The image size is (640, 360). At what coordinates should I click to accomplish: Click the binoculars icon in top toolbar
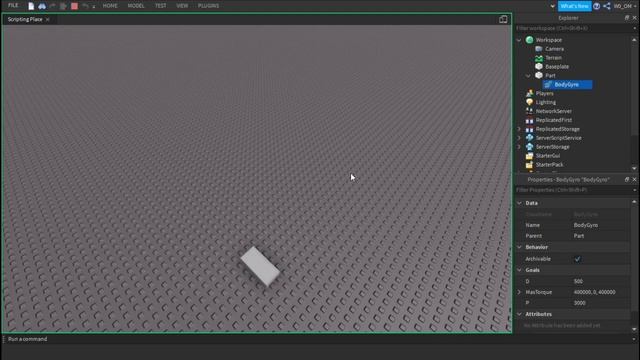42,6
